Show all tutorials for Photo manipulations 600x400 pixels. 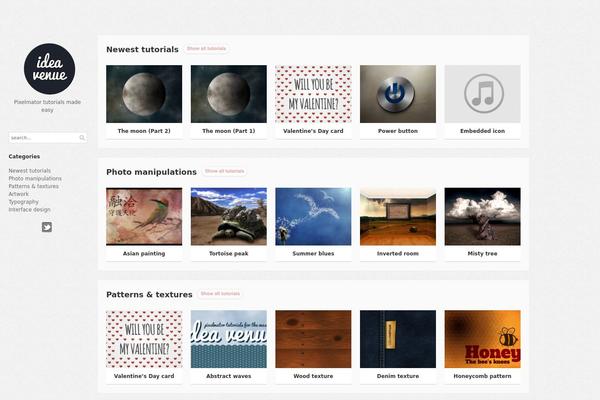[x=225, y=171]
